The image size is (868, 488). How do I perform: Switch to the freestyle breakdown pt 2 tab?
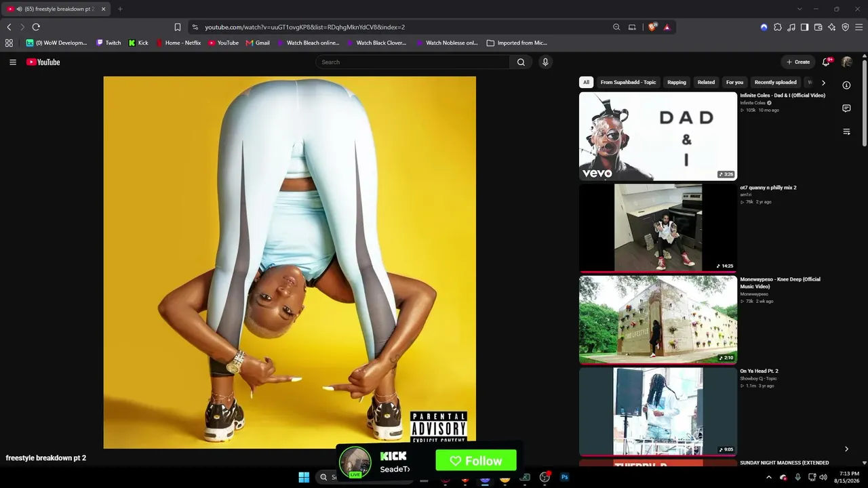(57, 9)
